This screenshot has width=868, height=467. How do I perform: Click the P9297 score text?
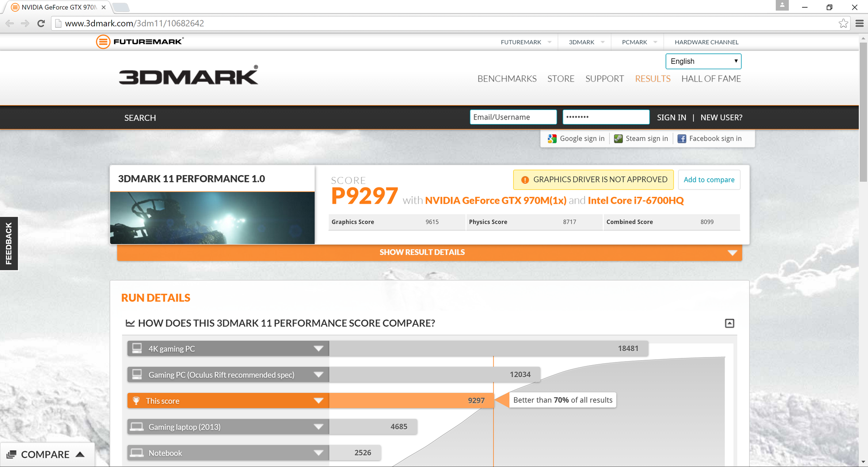[364, 196]
